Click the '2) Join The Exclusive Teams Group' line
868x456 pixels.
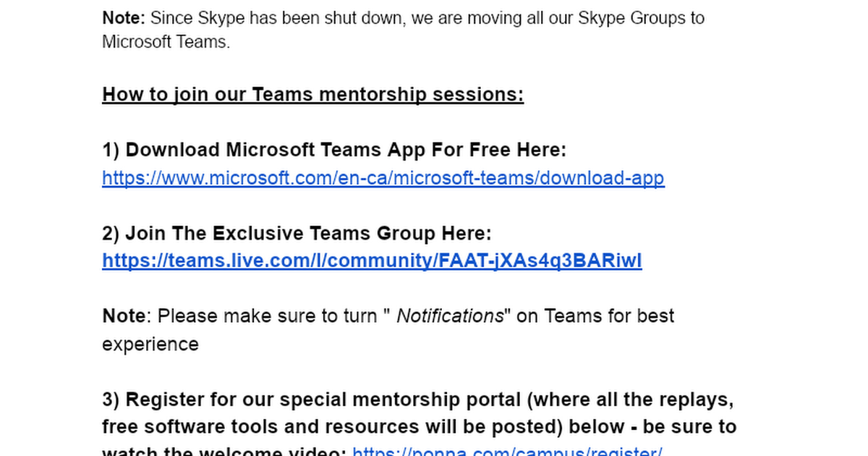coord(297,233)
